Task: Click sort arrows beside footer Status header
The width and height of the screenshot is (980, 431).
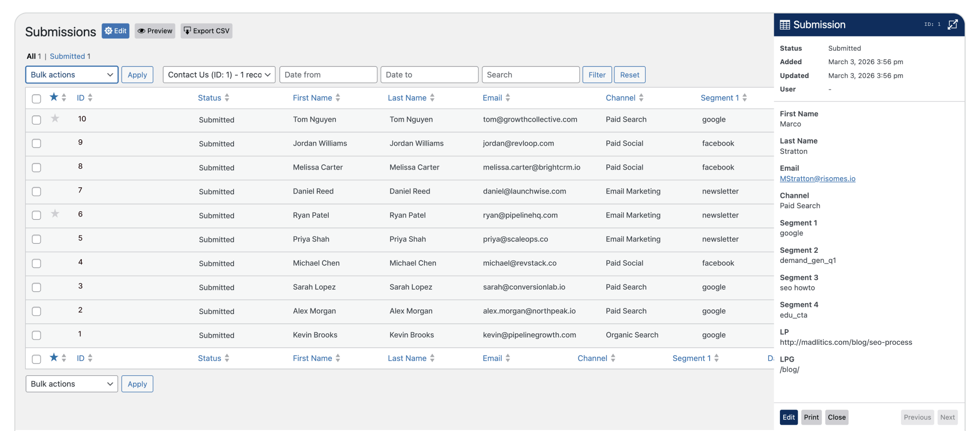Action: click(227, 358)
